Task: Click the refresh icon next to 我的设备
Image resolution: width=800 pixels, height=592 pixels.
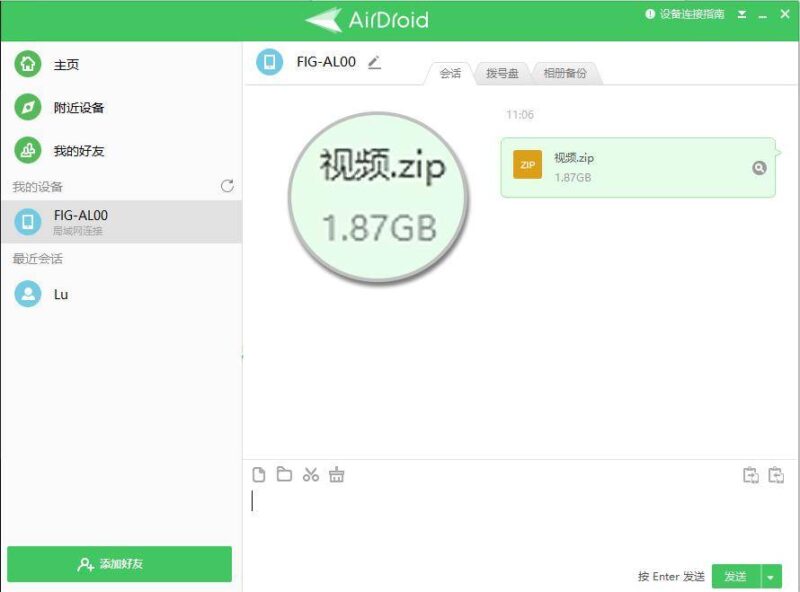Action: pyautogui.click(x=227, y=185)
